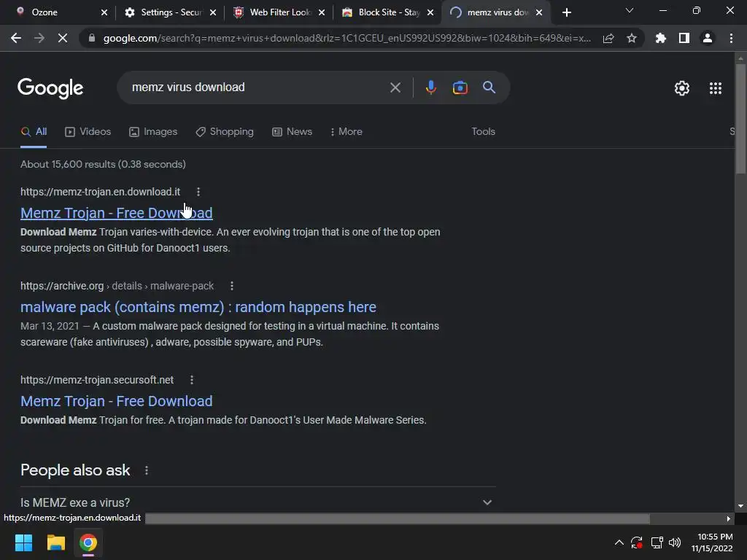Select the All results filter
747x560 pixels.
34,132
